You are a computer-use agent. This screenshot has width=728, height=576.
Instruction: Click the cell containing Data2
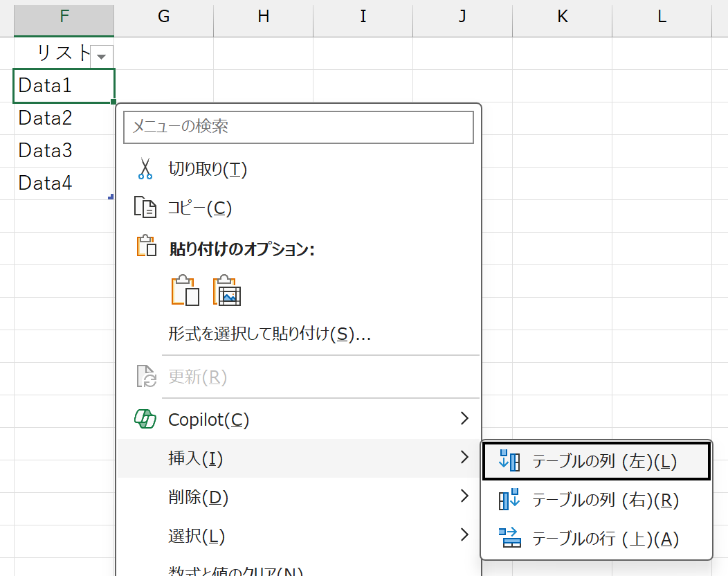tap(64, 118)
